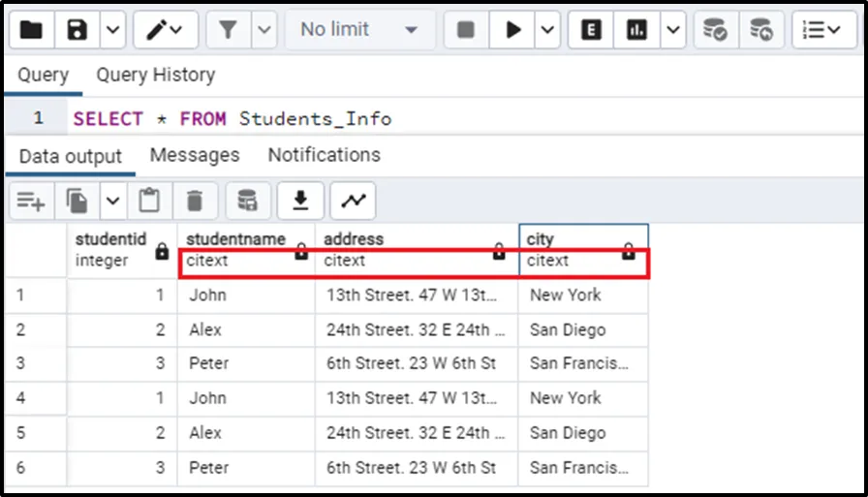This screenshot has height=497, width=868.
Task: Click the New York cell in row 1
Action: click(x=566, y=295)
